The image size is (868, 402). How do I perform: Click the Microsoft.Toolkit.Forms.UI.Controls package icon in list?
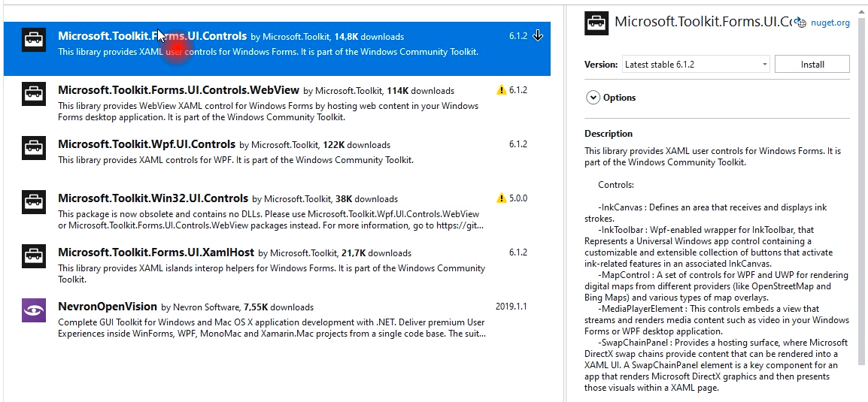coord(34,40)
